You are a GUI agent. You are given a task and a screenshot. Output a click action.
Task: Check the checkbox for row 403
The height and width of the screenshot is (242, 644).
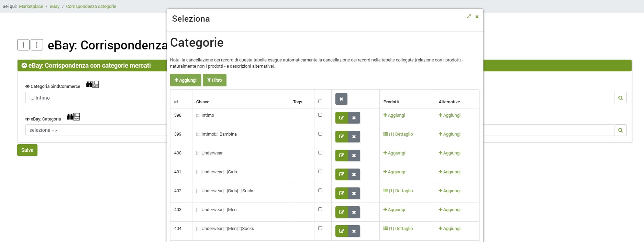click(x=320, y=209)
